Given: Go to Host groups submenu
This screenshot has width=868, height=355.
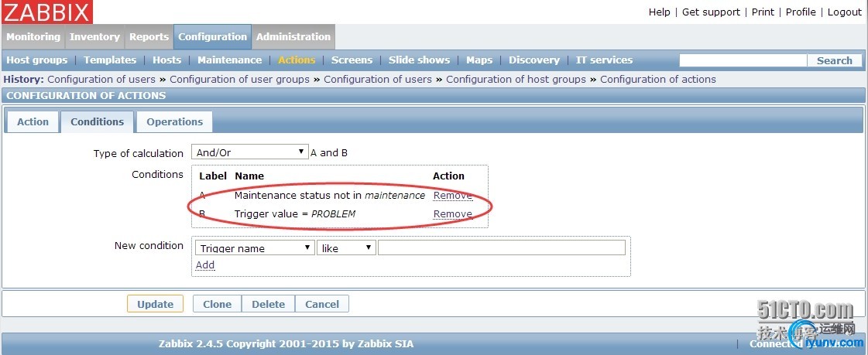Looking at the screenshot, I should click(37, 60).
